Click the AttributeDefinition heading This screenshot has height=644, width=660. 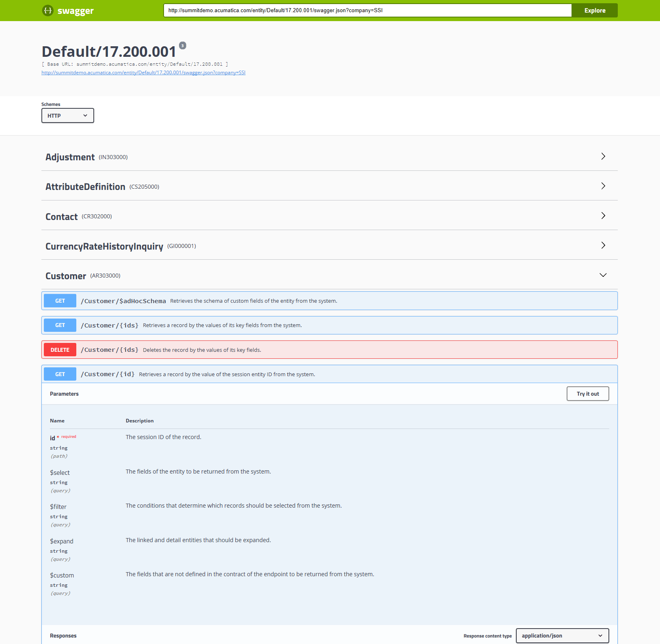coord(85,187)
